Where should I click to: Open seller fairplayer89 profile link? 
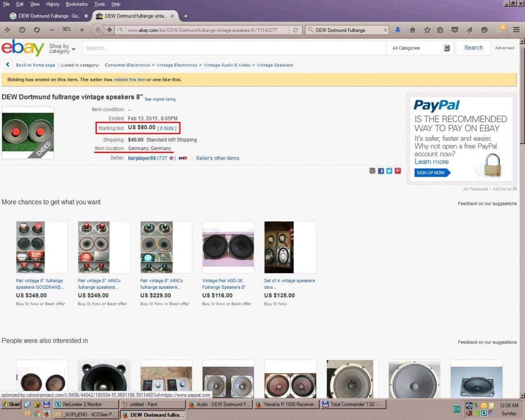coord(142,158)
